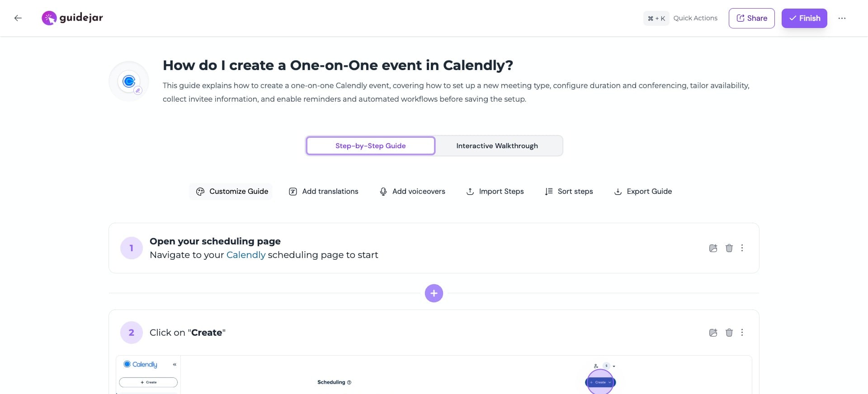Click the back arrow icon
This screenshot has height=394, width=868.
18,18
